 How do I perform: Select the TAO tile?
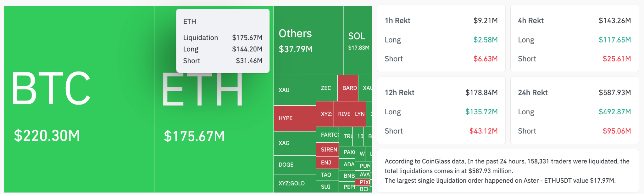pos(327,175)
